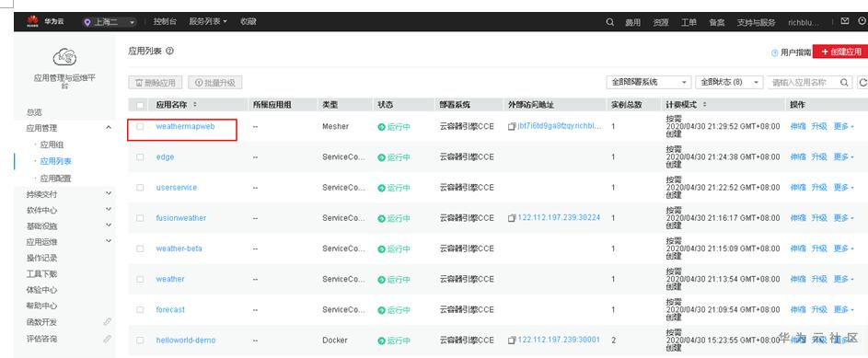
Task: Click the refresh list icon
Action: [862, 83]
